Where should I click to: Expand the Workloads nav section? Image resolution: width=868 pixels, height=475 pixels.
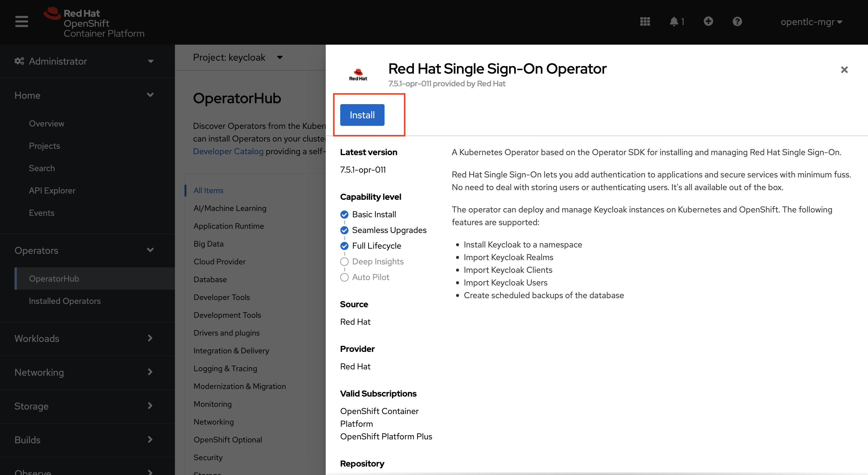[87, 339]
